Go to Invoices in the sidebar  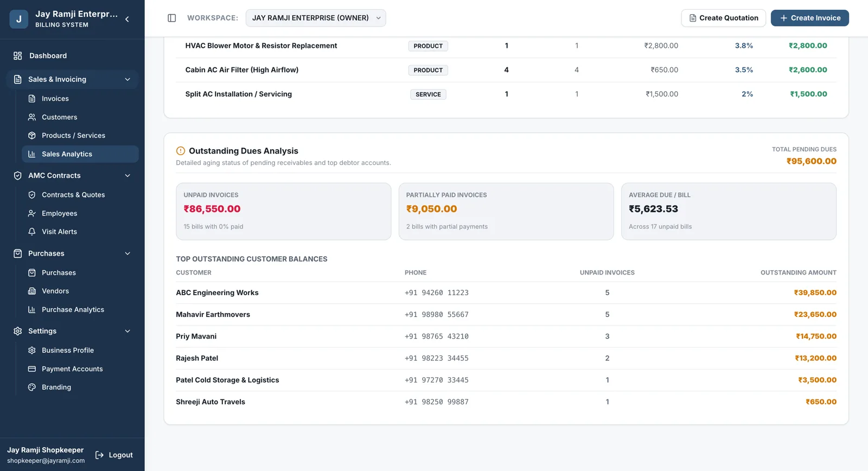coord(80,99)
